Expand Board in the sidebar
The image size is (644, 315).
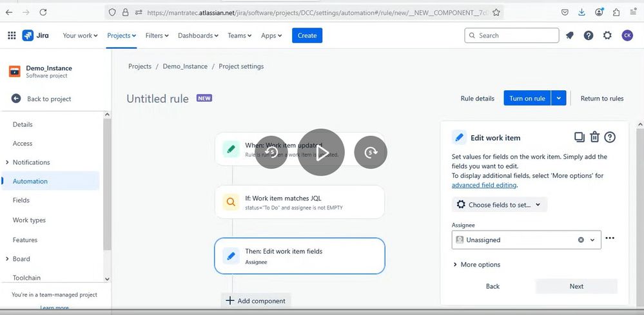click(x=7, y=259)
